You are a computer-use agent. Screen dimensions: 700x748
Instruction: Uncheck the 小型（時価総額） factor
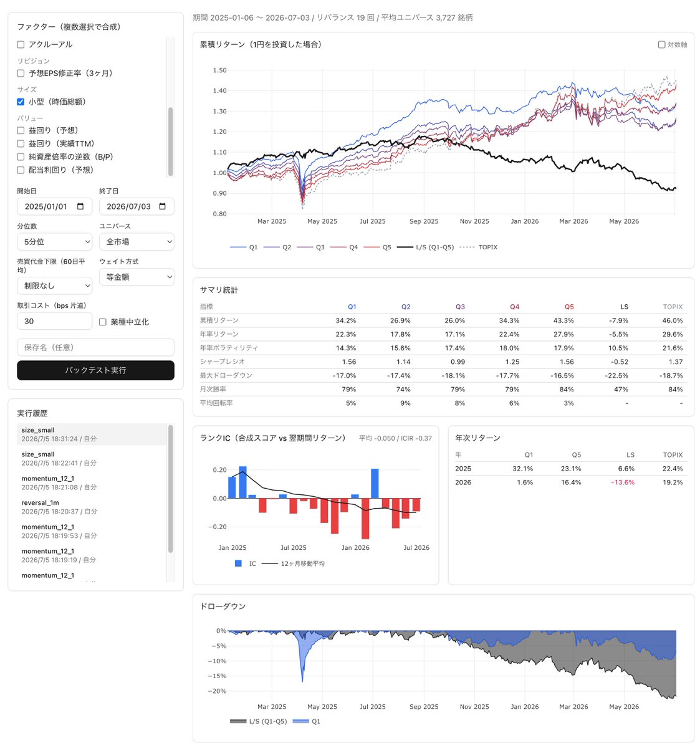[21, 102]
